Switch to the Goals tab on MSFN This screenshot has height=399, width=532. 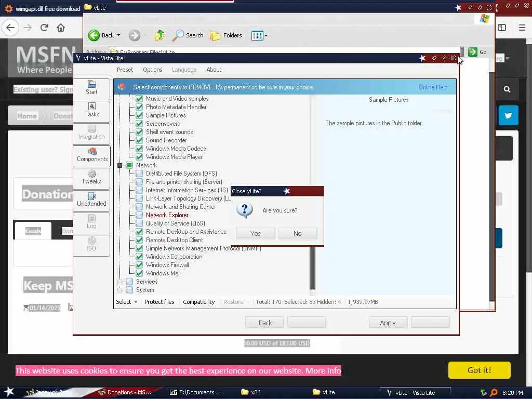pos(33,231)
